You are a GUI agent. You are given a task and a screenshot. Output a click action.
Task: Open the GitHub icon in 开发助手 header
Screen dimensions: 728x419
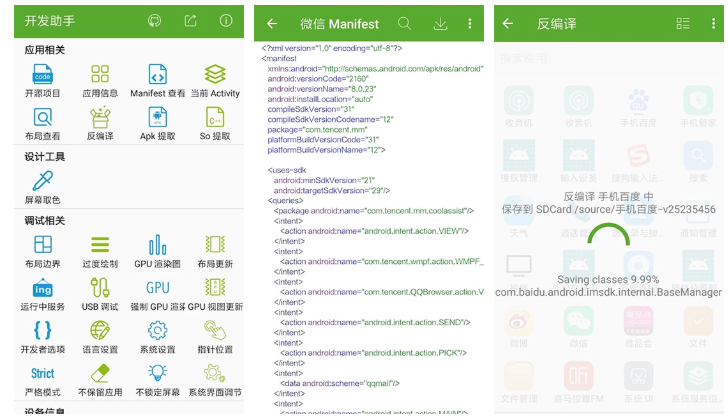click(155, 21)
